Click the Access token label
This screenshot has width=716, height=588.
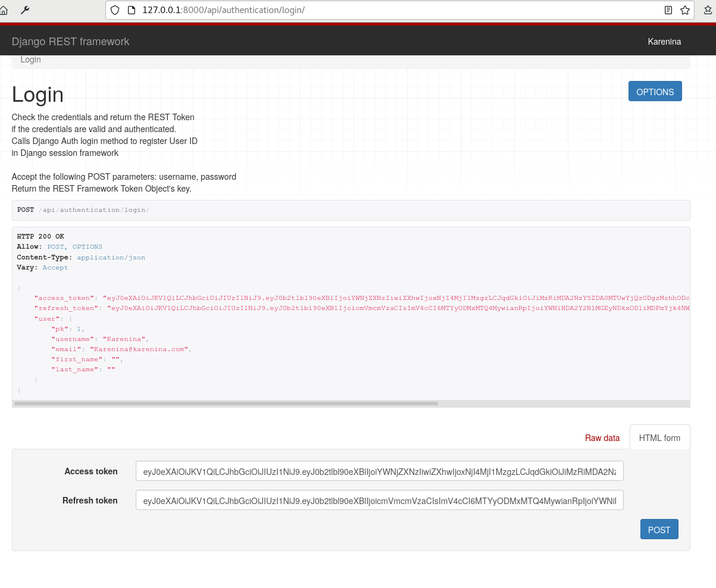point(90,471)
